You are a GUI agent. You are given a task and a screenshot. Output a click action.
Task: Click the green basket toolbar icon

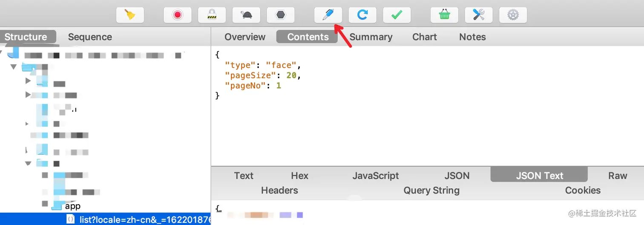(x=444, y=15)
